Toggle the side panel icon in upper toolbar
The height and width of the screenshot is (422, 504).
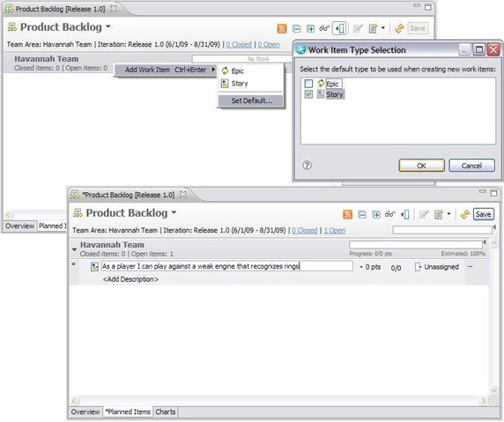[339, 28]
